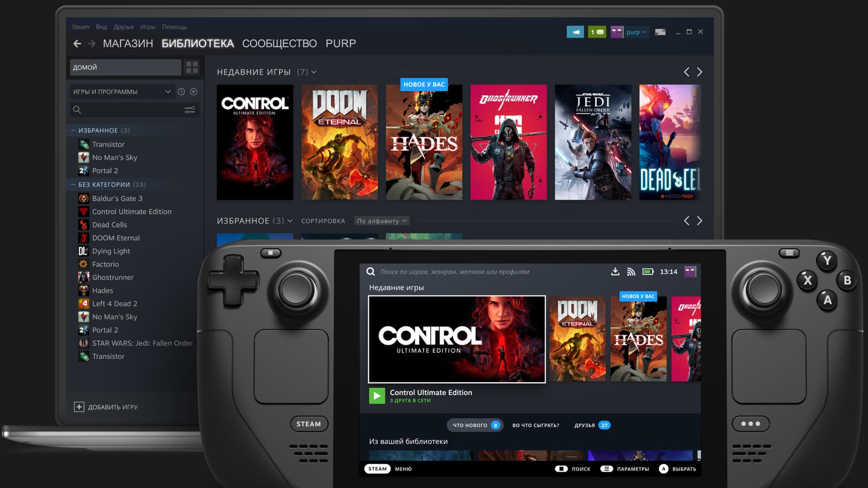Click the purp profile avatar in header

click(617, 32)
